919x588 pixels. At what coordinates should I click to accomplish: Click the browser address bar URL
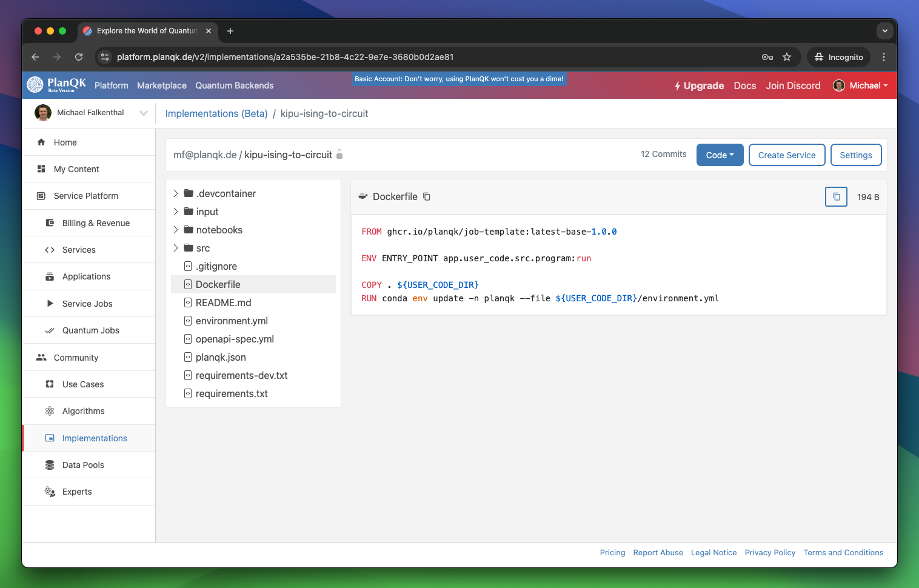coord(285,57)
